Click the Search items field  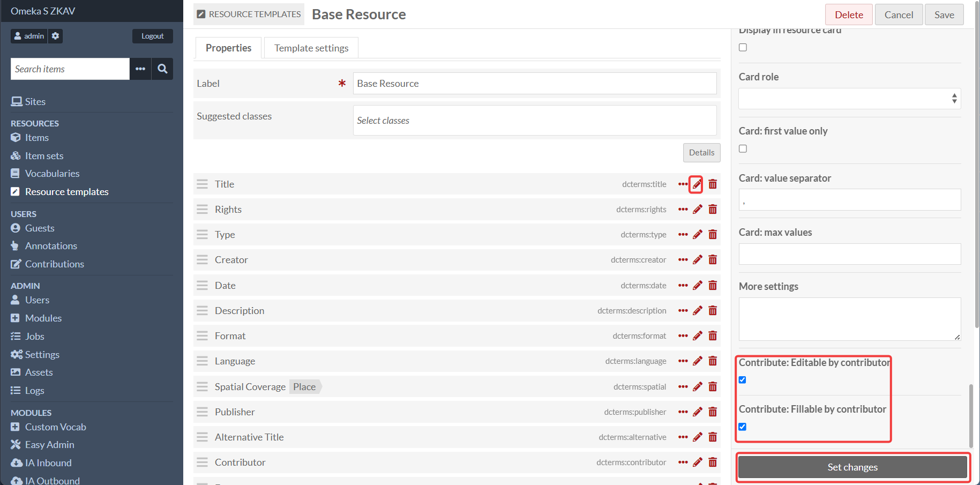pos(70,69)
